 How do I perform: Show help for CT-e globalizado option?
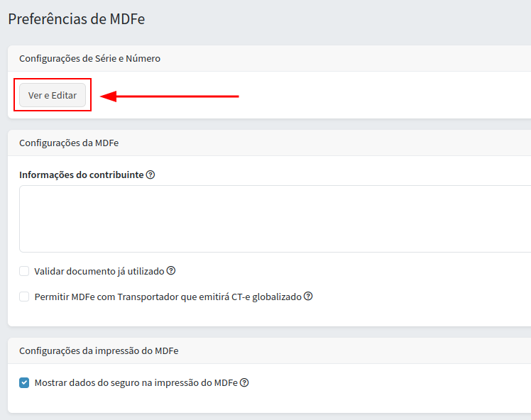click(x=308, y=297)
